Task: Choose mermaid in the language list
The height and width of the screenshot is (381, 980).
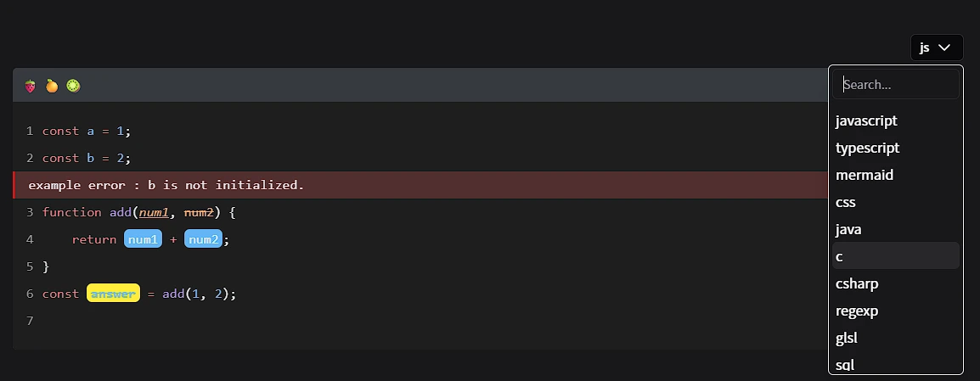Action: (865, 175)
